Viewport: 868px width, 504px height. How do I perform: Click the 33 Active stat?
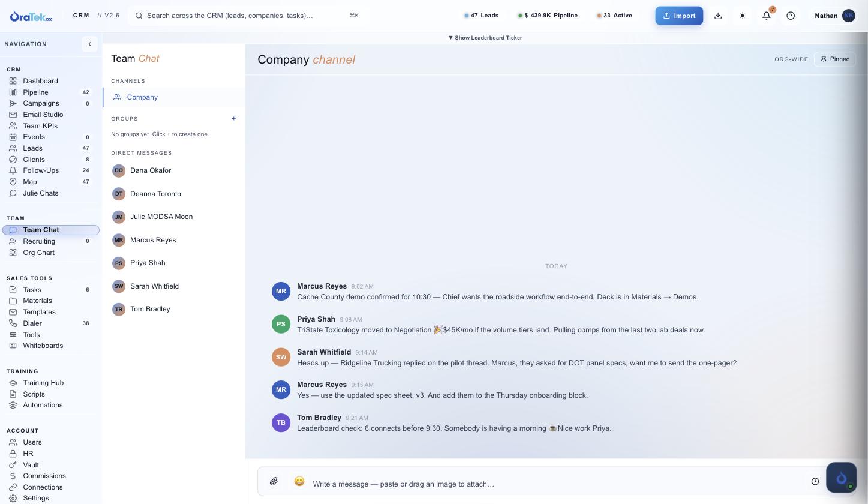tap(614, 16)
